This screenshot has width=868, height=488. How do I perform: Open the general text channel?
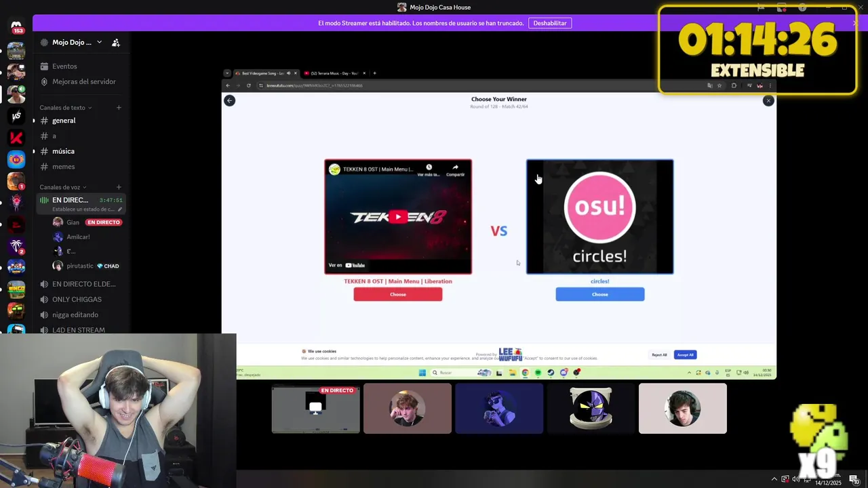pyautogui.click(x=81, y=121)
